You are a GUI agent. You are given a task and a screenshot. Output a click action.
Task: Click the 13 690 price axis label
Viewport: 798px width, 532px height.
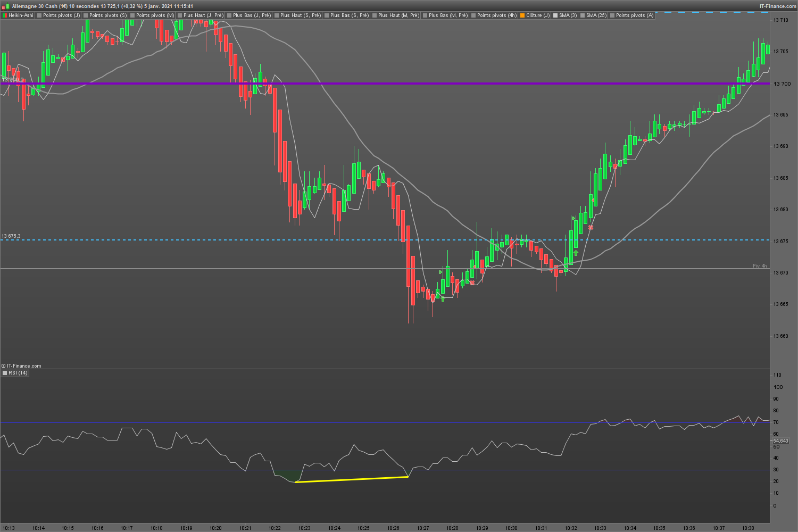[x=781, y=146]
